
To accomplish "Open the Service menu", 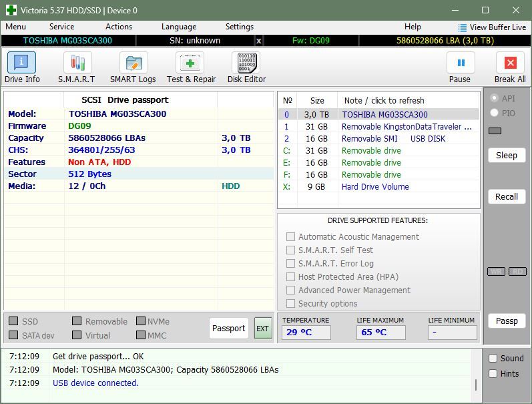I will pos(61,27).
